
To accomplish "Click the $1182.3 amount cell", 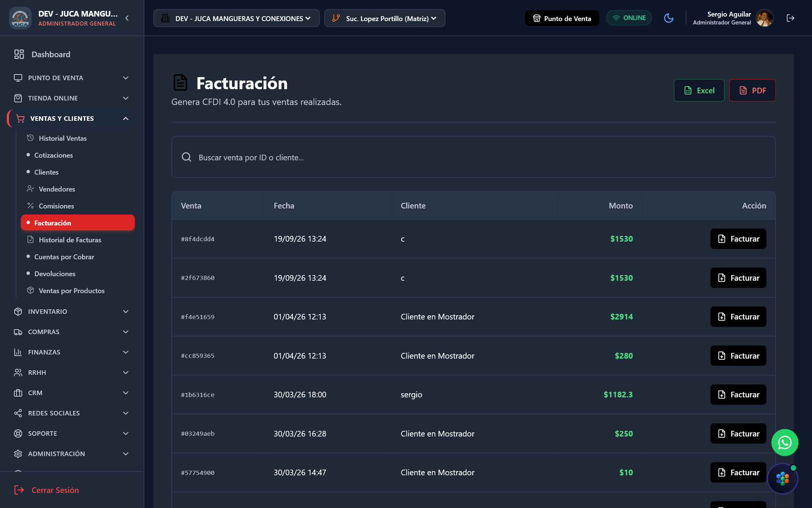I will 618,394.
